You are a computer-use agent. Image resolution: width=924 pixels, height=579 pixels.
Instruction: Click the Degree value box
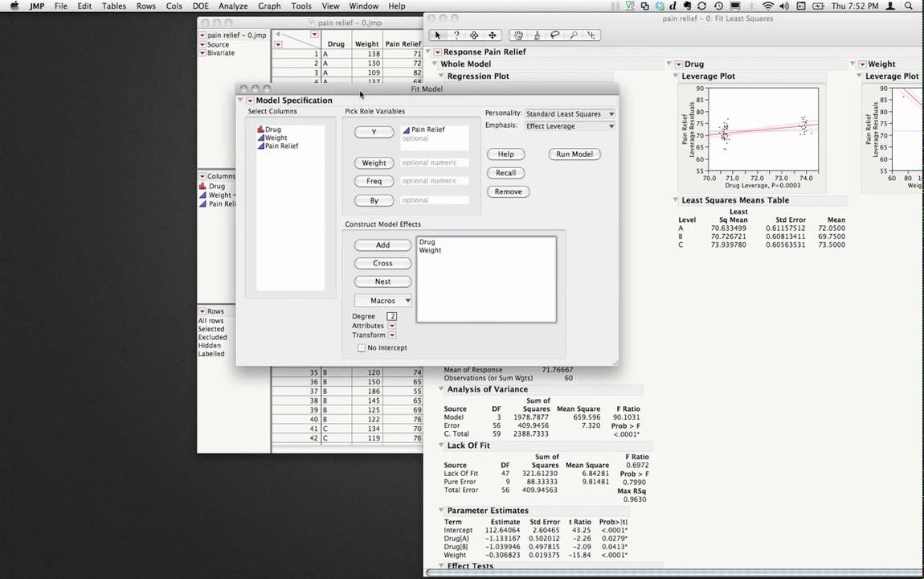coord(392,317)
